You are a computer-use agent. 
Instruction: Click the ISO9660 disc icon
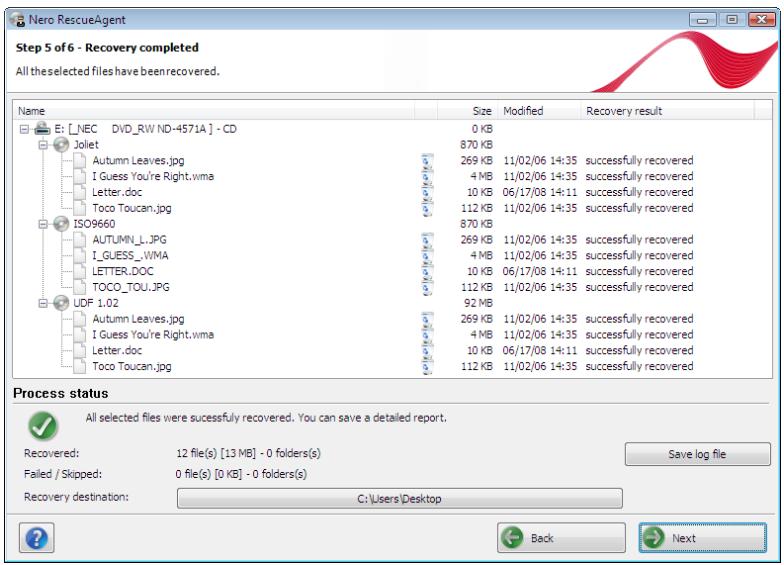[61, 224]
